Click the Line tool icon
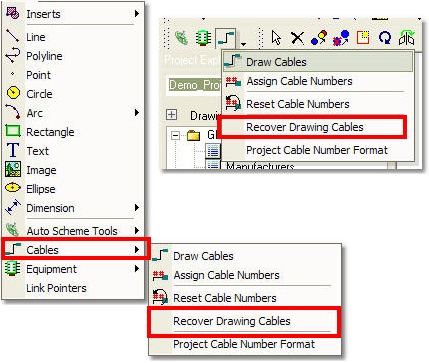This screenshot has width=429, height=363. point(13,36)
